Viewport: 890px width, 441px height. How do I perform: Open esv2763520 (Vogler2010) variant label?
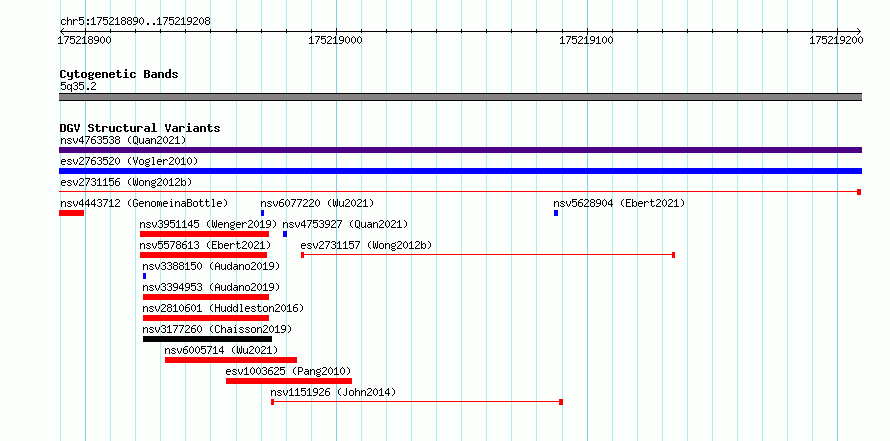pyautogui.click(x=129, y=161)
